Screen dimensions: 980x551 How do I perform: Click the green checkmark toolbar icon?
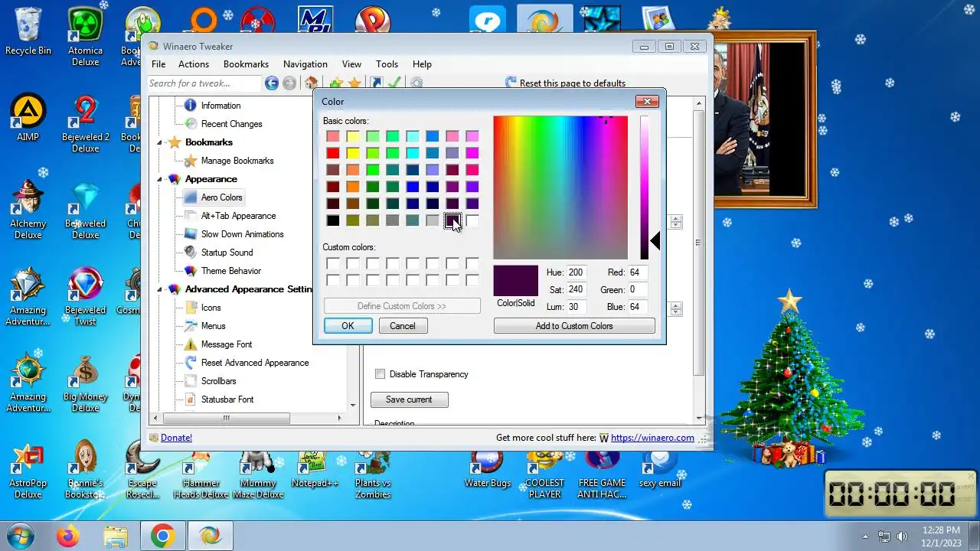click(394, 83)
